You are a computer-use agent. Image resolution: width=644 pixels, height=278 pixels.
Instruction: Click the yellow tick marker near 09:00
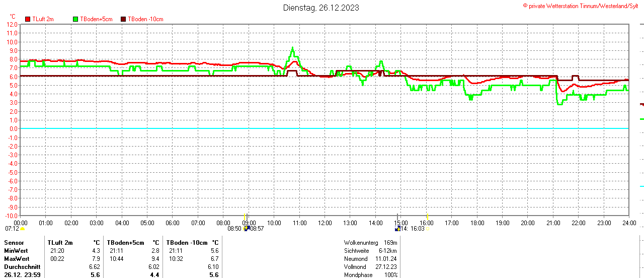(x=245, y=216)
